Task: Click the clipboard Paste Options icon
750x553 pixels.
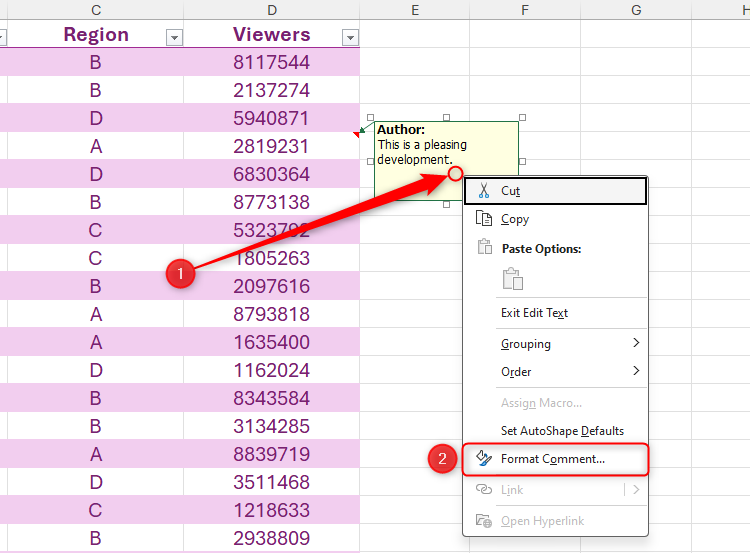Action: (x=485, y=248)
